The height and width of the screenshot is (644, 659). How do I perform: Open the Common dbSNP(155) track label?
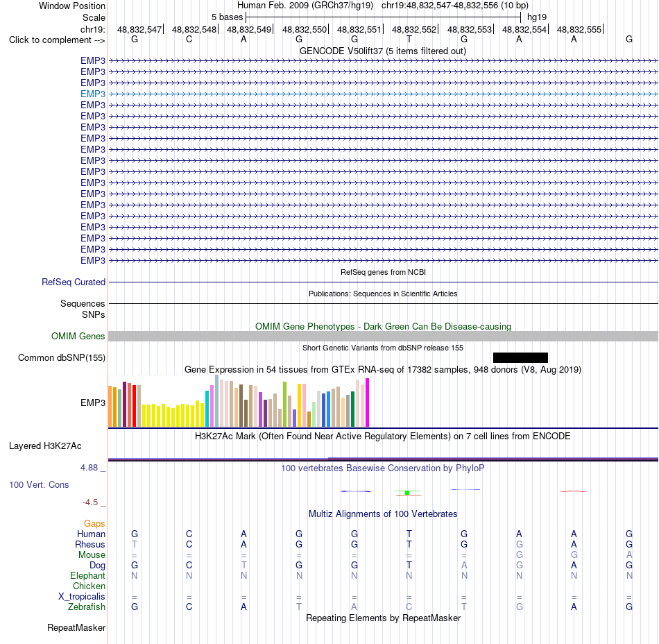(x=61, y=357)
